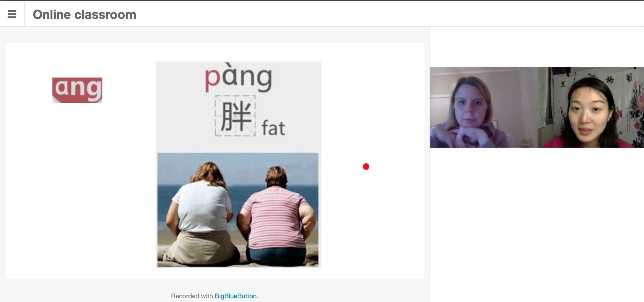
Task: Open the hamburger menu icon
Action: (12, 14)
